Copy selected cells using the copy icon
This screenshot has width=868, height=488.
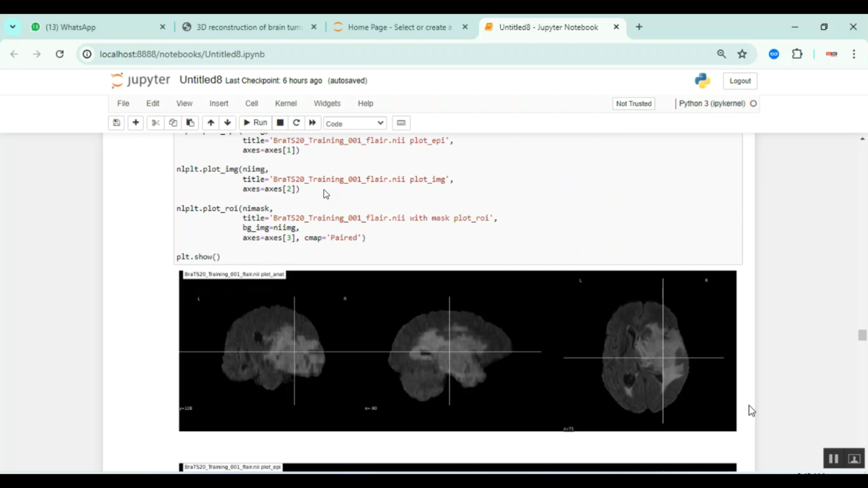[x=172, y=123]
